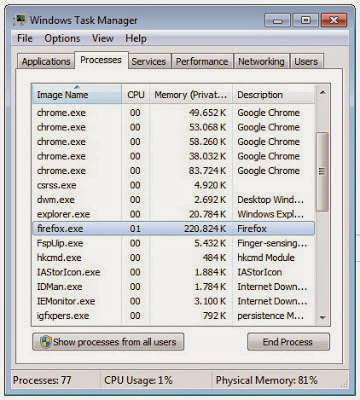Click the Firefox description cell
Viewport: 360px width, 400px height.
(x=252, y=229)
